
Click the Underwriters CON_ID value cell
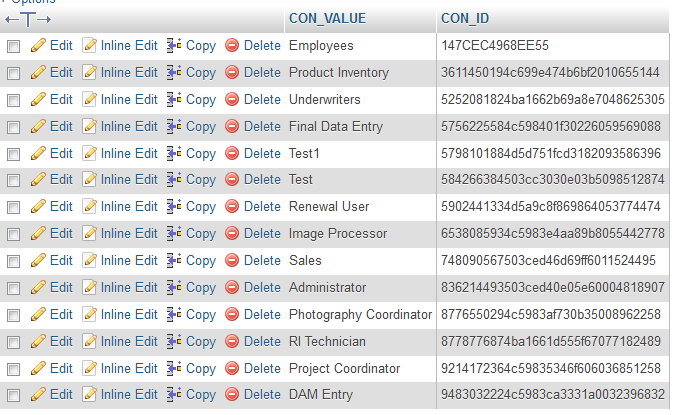[x=552, y=100]
